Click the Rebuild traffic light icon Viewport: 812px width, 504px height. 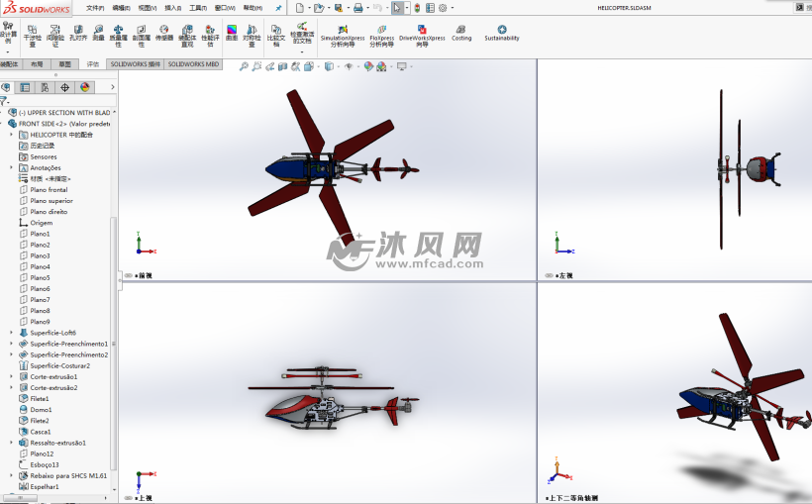click(418, 8)
